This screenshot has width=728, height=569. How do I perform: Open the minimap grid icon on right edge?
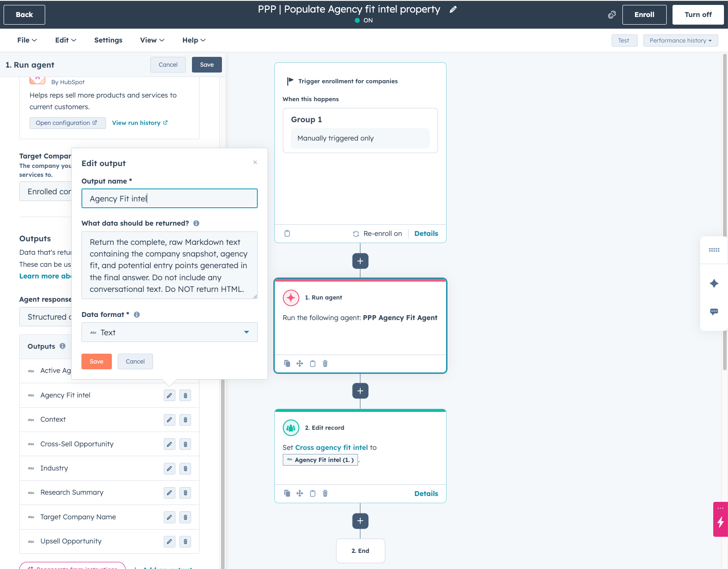point(714,250)
